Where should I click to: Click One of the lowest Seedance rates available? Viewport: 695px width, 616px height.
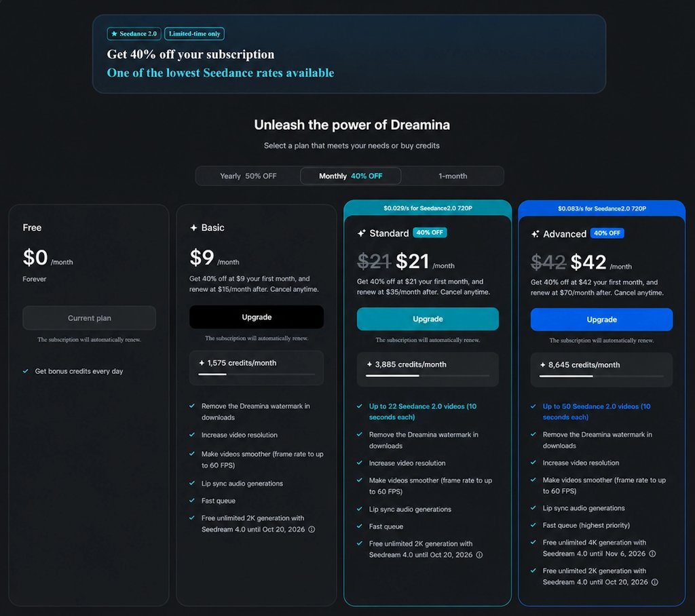pos(221,73)
